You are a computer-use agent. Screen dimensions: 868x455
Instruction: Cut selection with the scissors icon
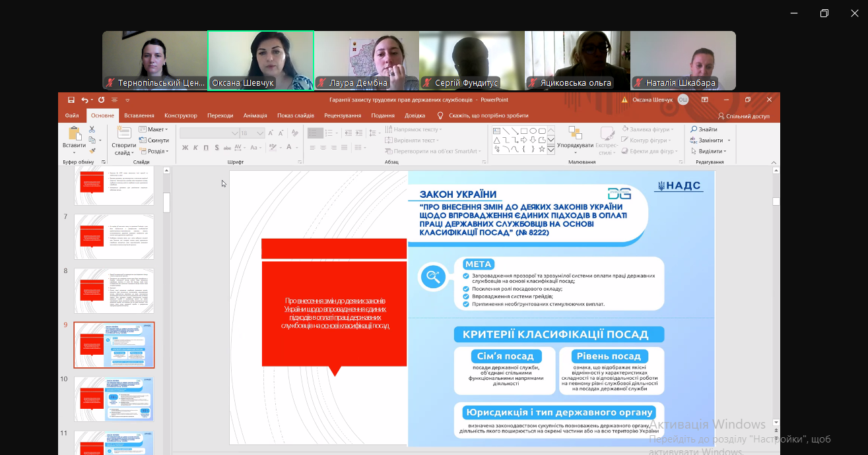click(92, 130)
